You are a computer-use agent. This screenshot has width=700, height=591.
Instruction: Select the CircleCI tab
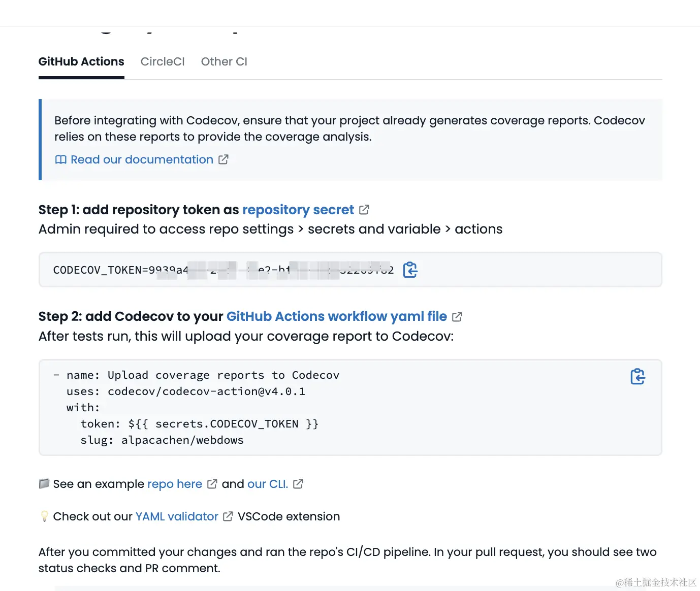click(163, 62)
